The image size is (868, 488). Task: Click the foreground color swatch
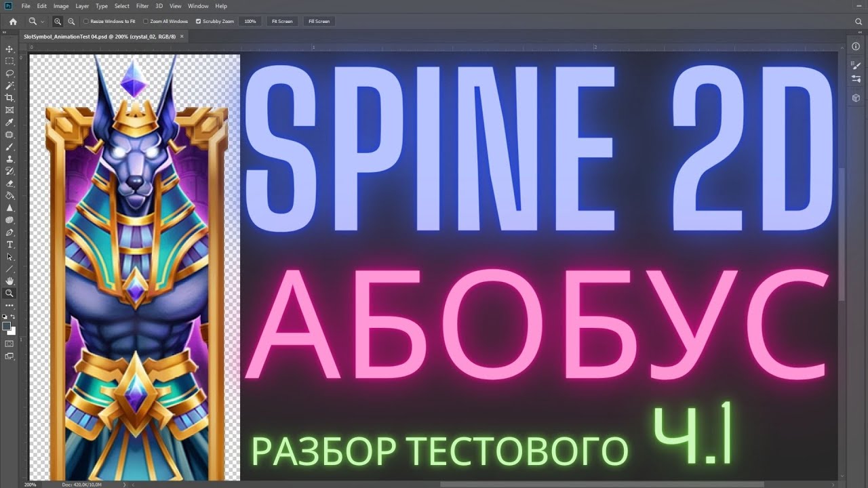pos(7,326)
